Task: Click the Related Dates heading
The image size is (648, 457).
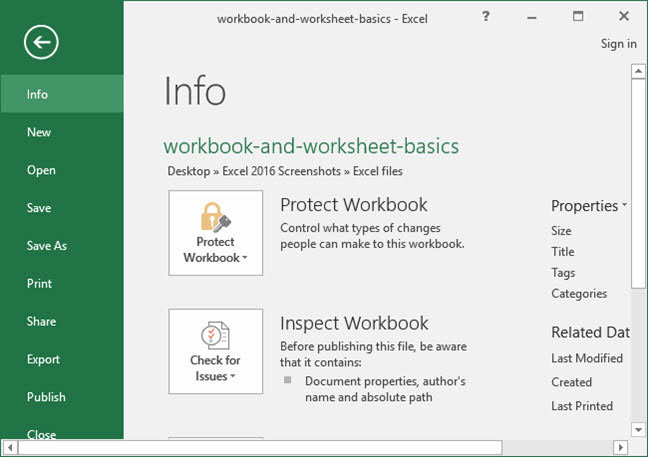Action: point(591,332)
